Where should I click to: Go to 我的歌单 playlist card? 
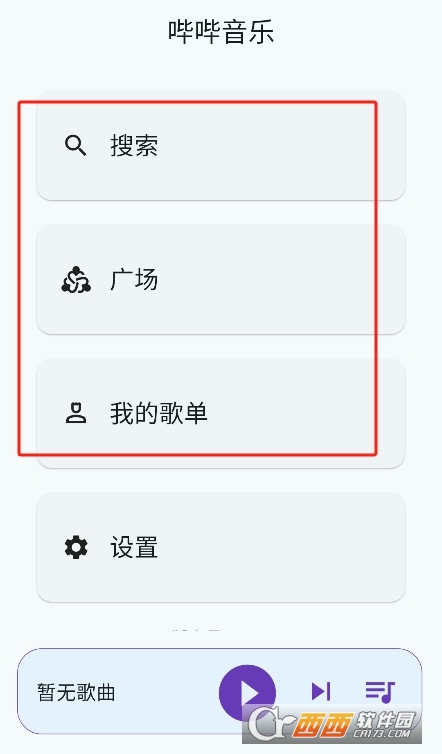click(x=221, y=413)
